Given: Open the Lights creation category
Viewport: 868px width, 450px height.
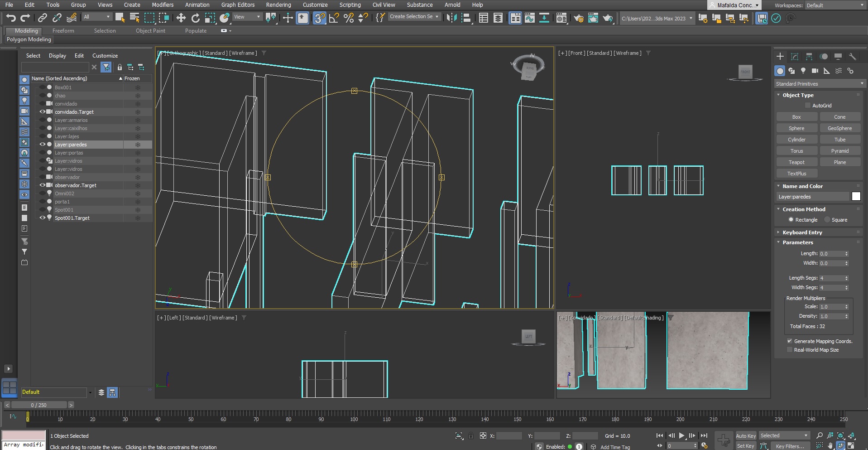Looking at the screenshot, I should tap(803, 71).
